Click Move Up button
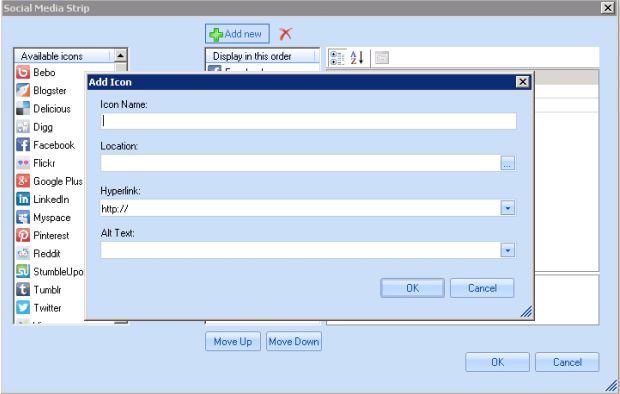 pos(233,341)
